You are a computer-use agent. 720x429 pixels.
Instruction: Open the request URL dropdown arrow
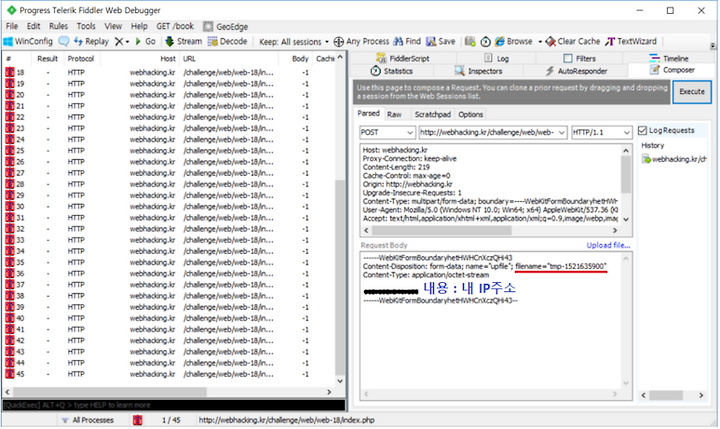point(562,132)
